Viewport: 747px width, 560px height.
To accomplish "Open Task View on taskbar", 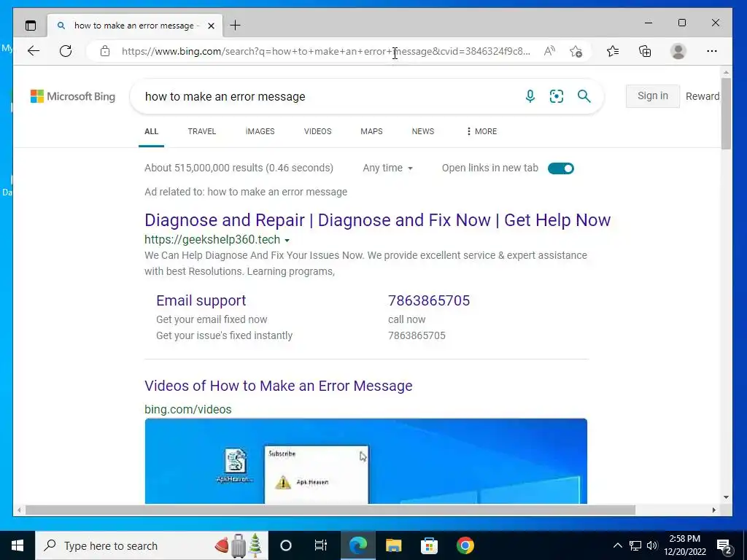I will 321,545.
